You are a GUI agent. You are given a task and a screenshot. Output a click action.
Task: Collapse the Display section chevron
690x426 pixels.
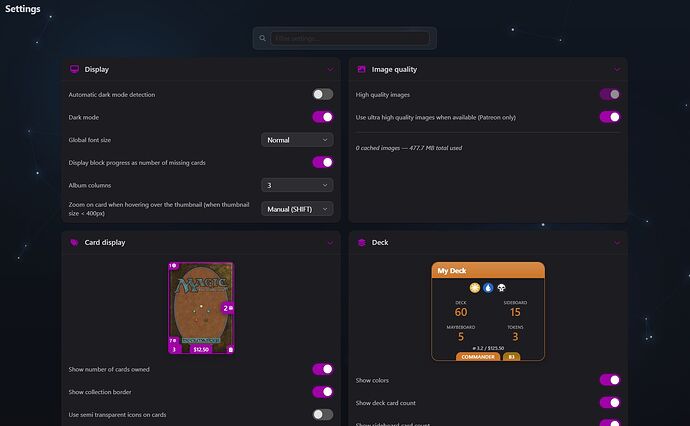pos(330,70)
